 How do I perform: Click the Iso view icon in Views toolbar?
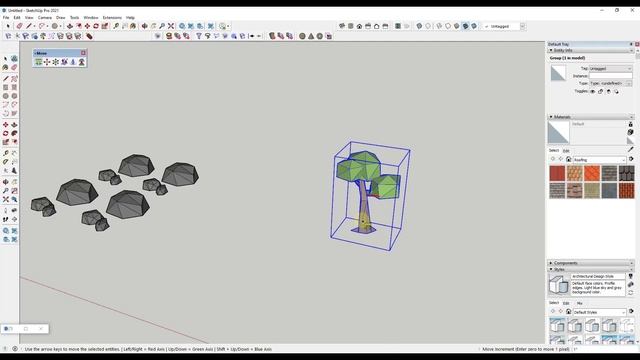point(342,26)
